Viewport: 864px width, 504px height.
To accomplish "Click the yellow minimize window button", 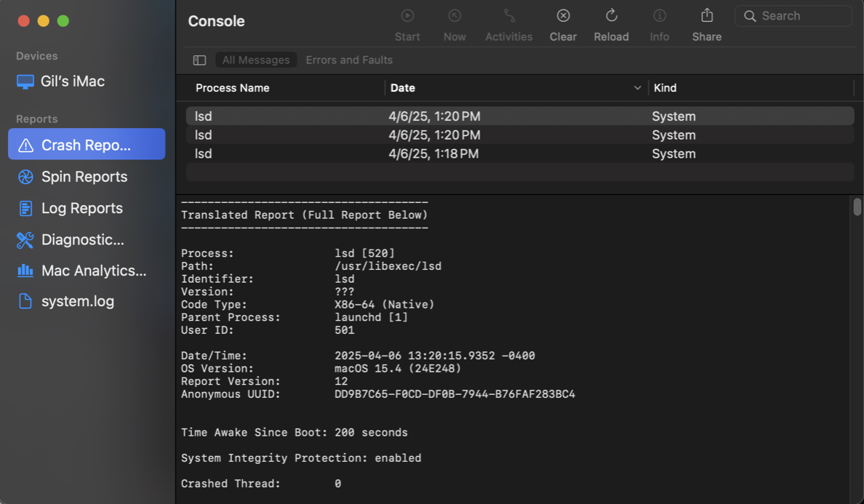I will 43,21.
